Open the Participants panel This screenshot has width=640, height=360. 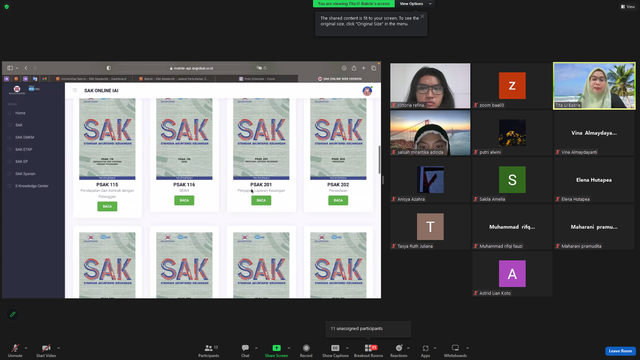click(x=209, y=350)
